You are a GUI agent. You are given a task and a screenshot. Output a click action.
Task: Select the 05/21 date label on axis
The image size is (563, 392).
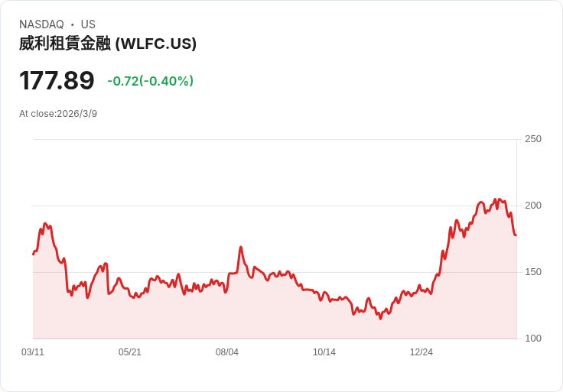coord(129,352)
